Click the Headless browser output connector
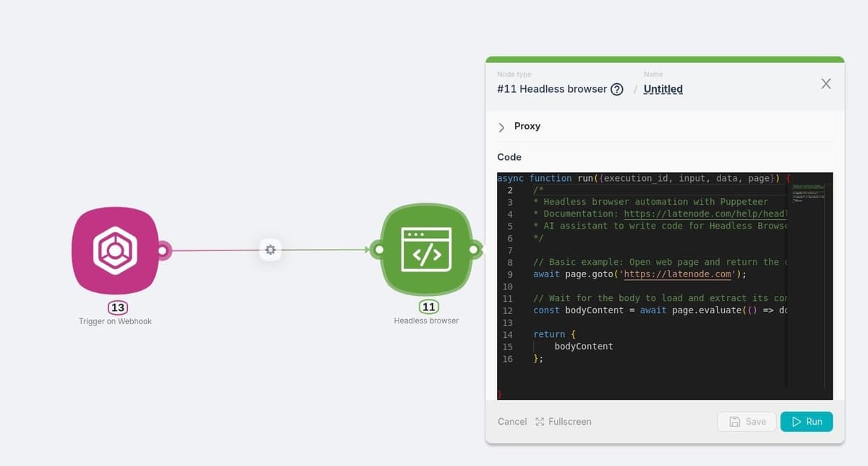This screenshot has width=868, height=466. click(x=473, y=250)
